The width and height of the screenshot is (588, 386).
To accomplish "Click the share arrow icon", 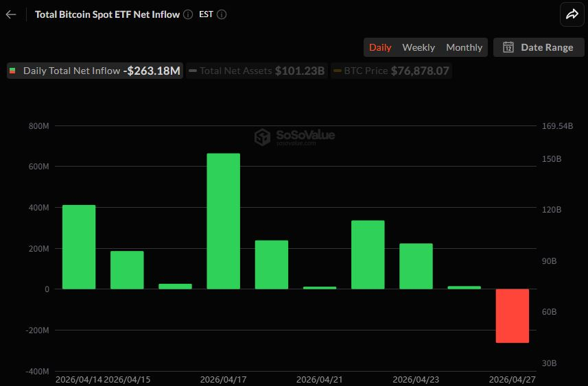I will tap(572, 14).
